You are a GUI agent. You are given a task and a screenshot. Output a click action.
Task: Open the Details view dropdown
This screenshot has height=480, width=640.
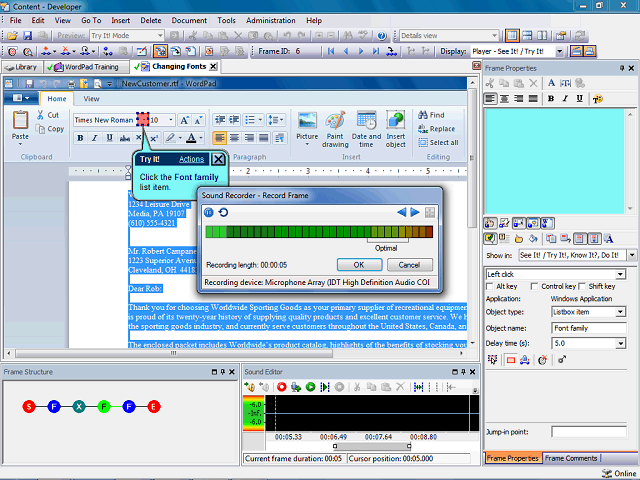point(494,36)
